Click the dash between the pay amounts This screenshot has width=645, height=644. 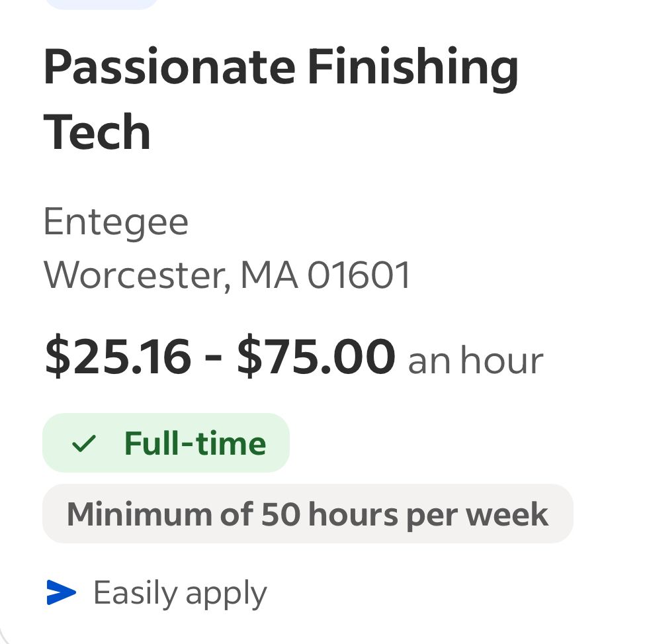coord(213,360)
